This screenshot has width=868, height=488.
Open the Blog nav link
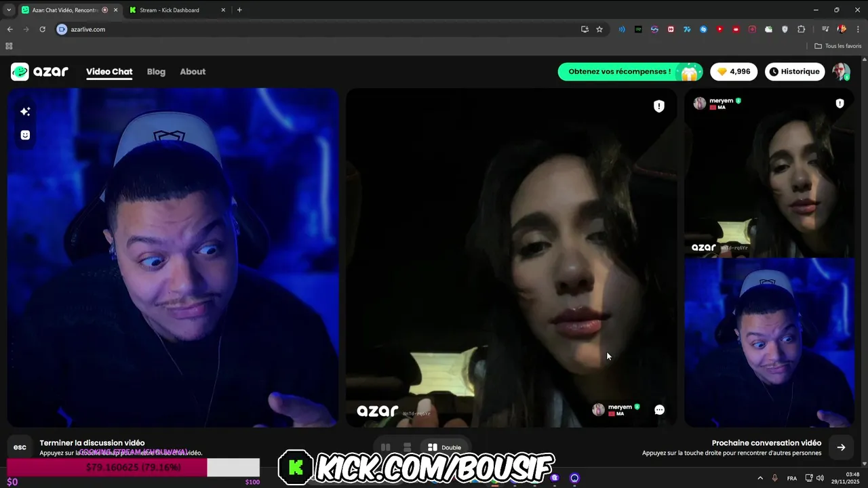point(156,71)
